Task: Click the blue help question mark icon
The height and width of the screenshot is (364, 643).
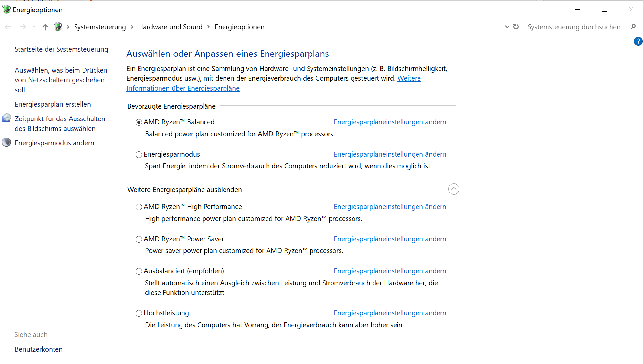Action: pyautogui.click(x=638, y=41)
